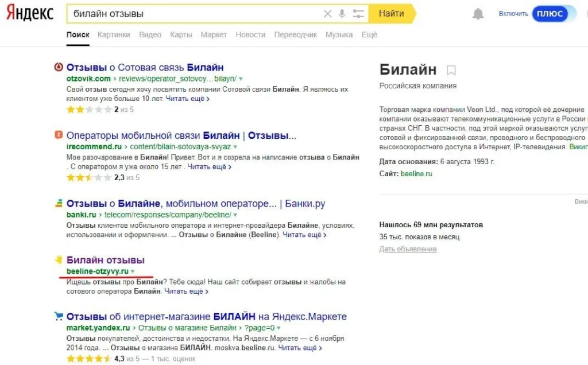
Task: Expand dropdown arrow after ?page=0 URL
Action: pyautogui.click(x=278, y=328)
